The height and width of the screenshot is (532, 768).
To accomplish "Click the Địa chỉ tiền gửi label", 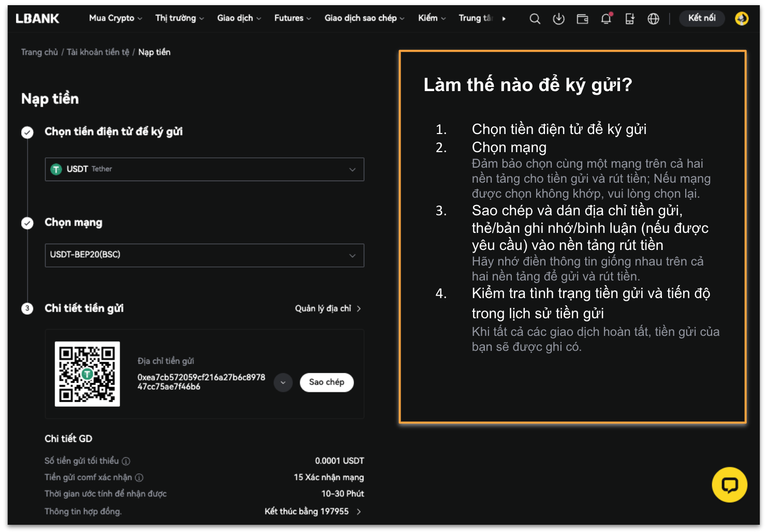I will pyautogui.click(x=166, y=361).
